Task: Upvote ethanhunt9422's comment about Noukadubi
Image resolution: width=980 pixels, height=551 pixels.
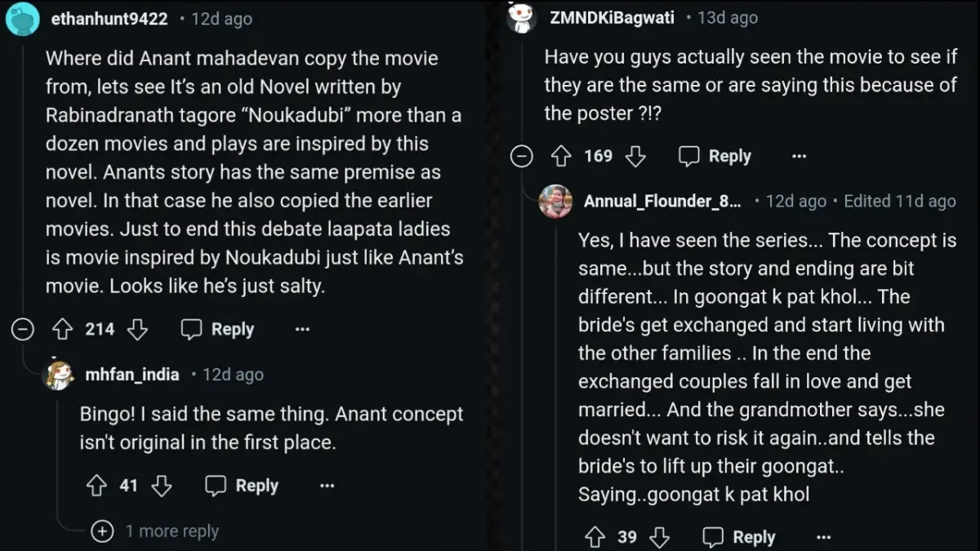Action: 62,329
